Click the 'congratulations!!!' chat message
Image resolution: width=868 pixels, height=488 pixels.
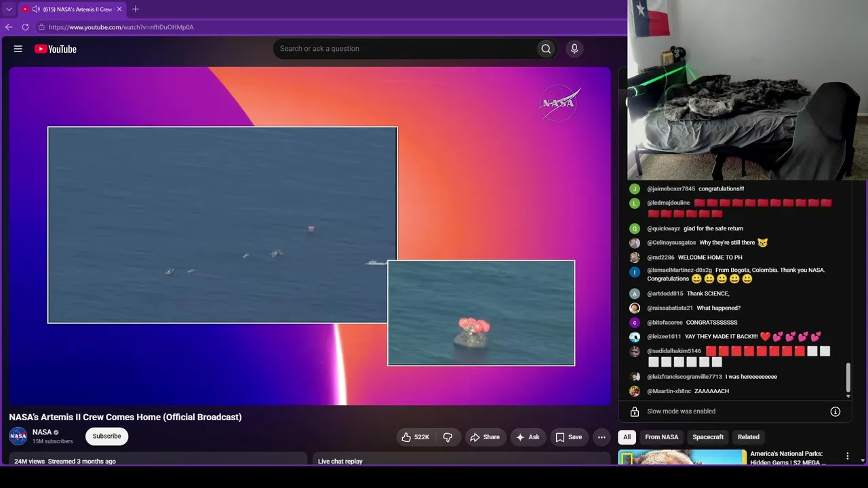click(x=721, y=189)
